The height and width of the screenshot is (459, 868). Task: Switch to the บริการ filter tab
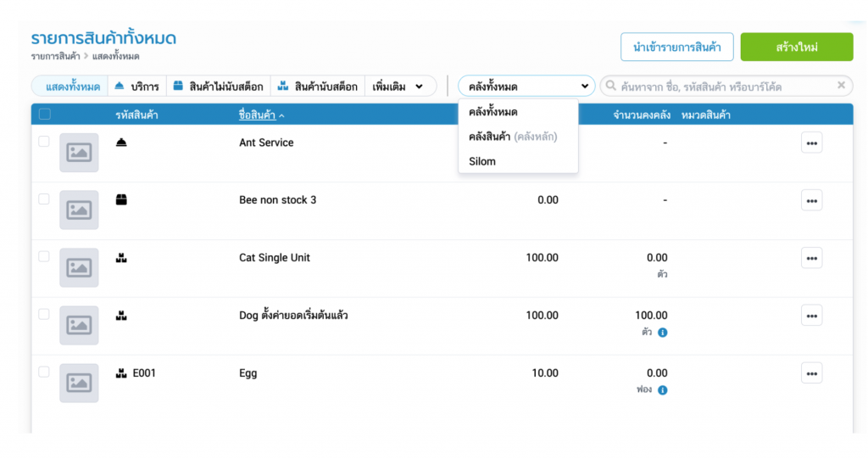click(x=136, y=87)
